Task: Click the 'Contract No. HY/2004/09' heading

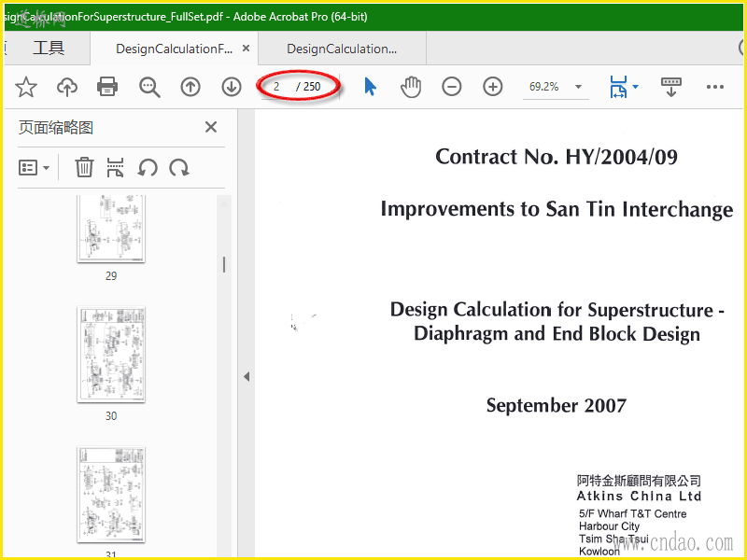Action: pyautogui.click(x=556, y=157)
